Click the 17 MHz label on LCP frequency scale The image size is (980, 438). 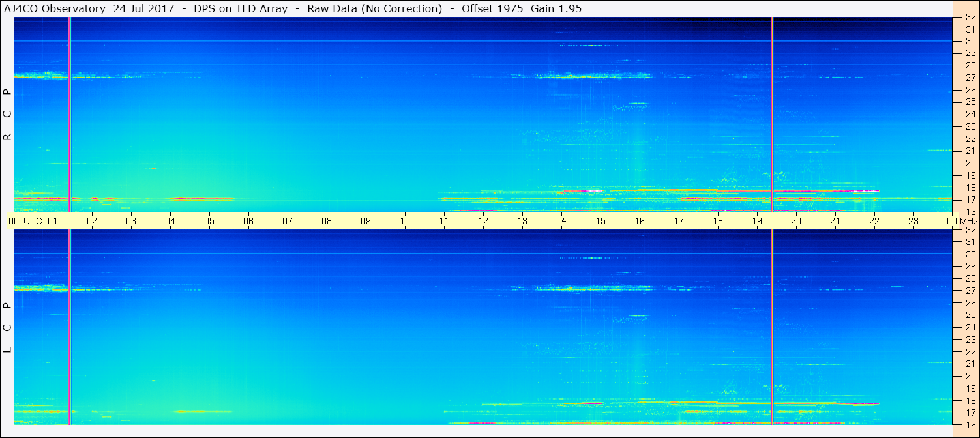970,413
